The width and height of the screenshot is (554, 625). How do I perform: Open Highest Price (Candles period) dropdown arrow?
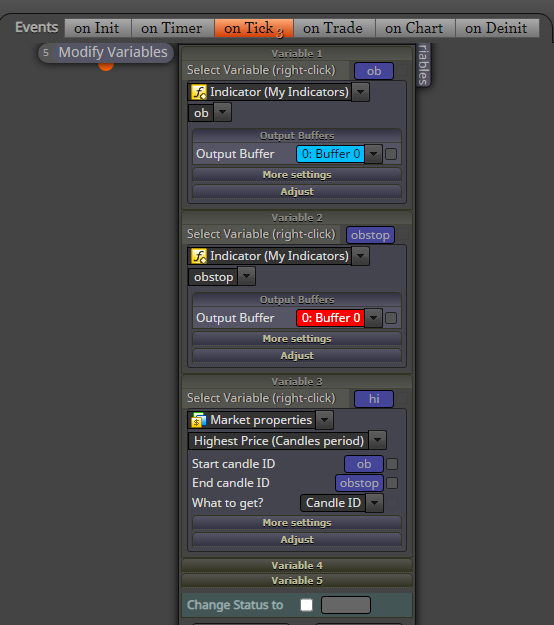click(x=377, y=441)
